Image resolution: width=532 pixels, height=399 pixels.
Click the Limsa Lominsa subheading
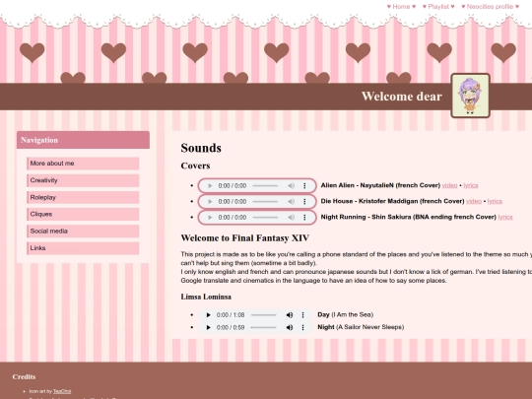click(206, 297)
